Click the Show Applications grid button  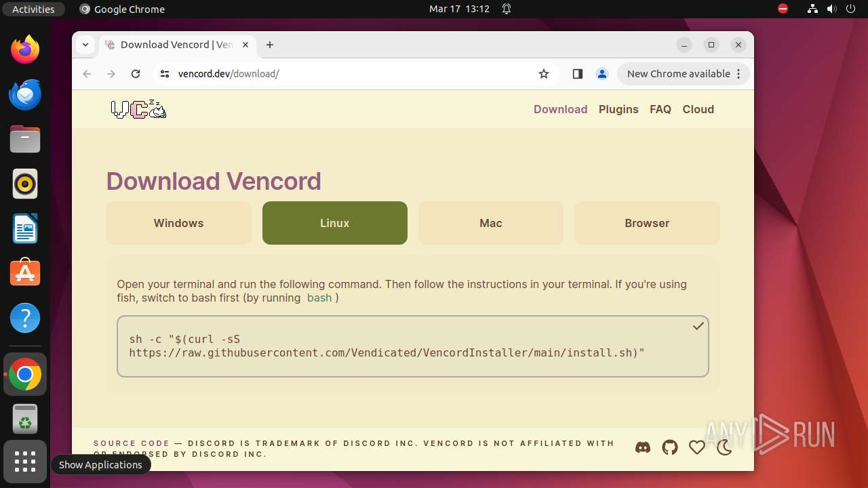click(x=25, y=462)
